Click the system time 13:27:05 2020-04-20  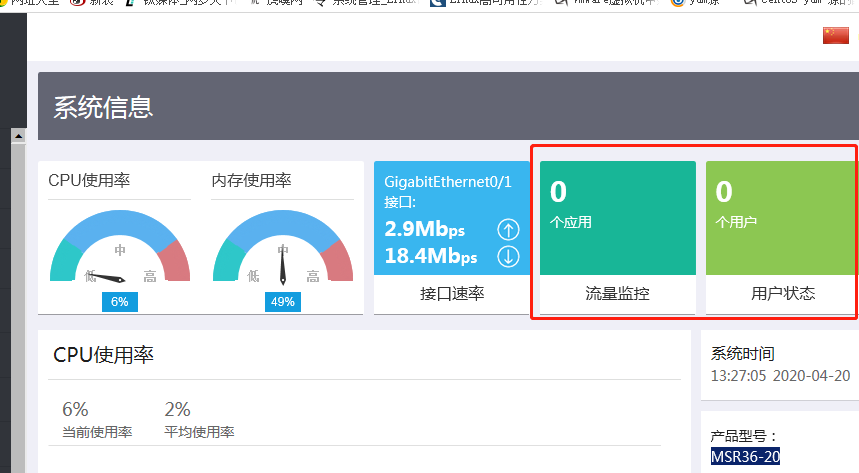780,376
